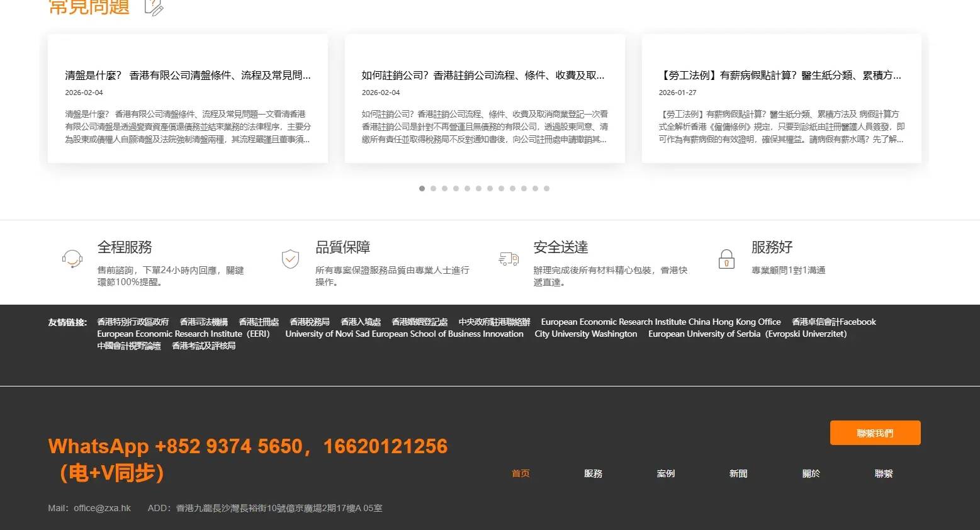Jump to the last carousel pagination dot
Screen dimensions: 980x530
coord(546,188)
